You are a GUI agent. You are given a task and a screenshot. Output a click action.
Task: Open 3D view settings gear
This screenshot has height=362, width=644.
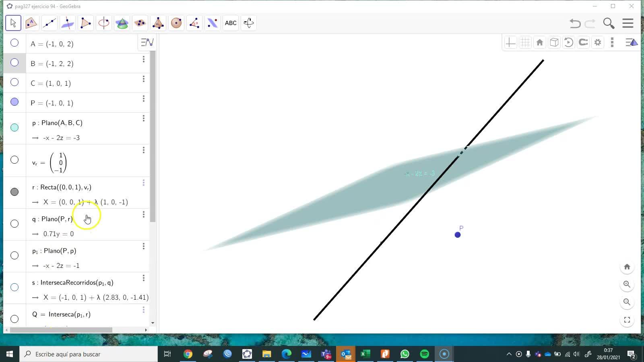pyautogui.click(x=598, y=43)
